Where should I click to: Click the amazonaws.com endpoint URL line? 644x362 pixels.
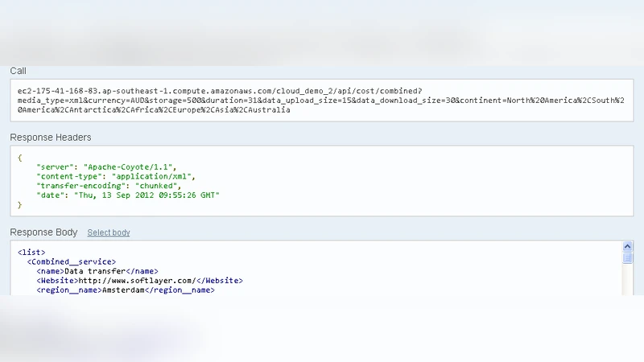click(220, 92)
